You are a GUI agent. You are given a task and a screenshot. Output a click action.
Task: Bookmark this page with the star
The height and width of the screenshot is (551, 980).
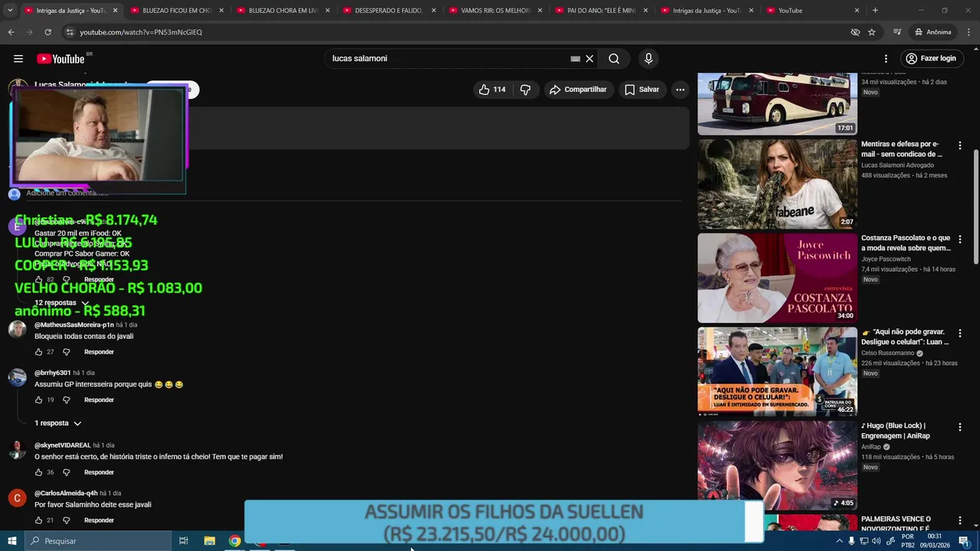[x=871, y=32]
